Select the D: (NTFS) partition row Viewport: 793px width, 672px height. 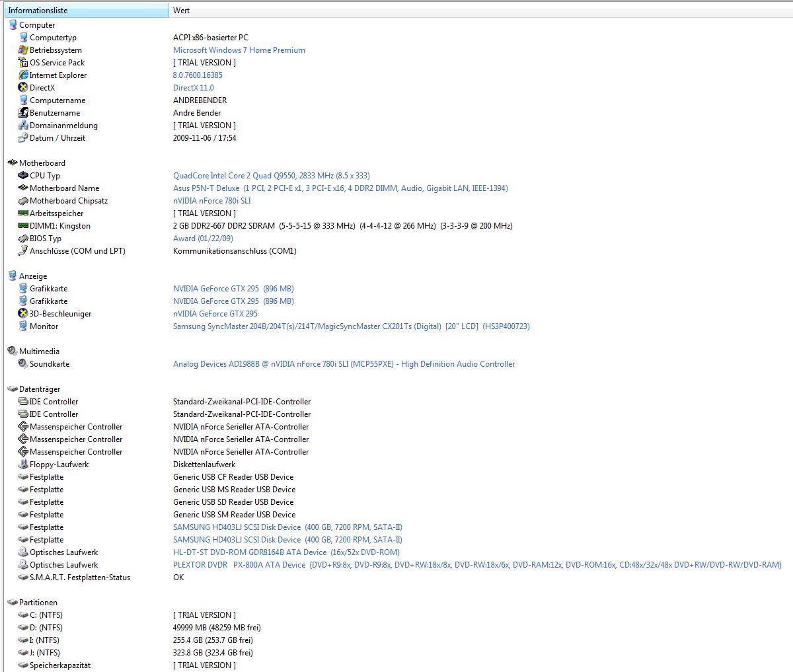(46, 628)
